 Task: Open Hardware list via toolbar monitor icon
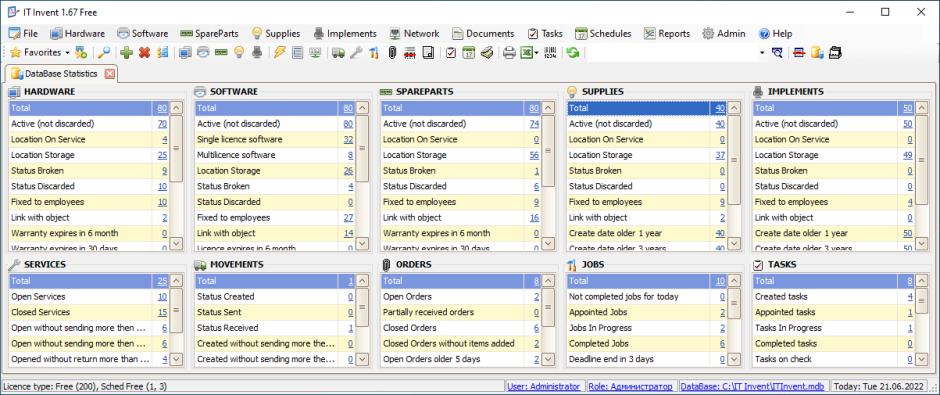(x=185, y=53)
